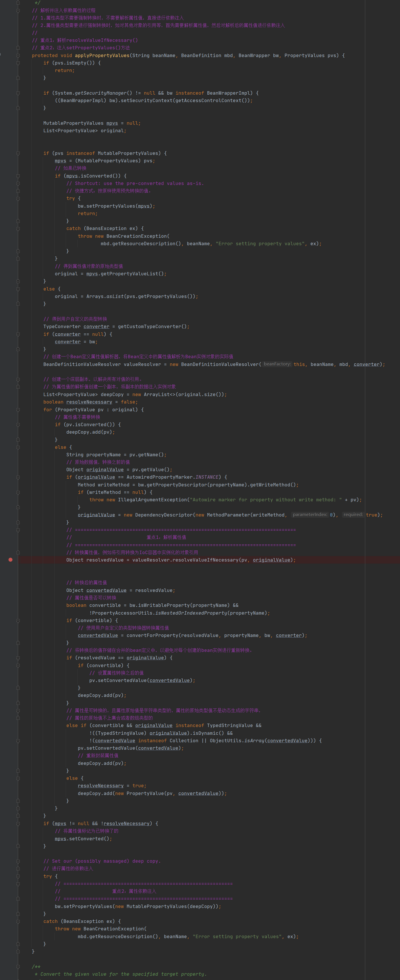The width and height of the screenshot is (400, 980).
Task: Click 'getWriteMethod' call
Action: (270, 485)
